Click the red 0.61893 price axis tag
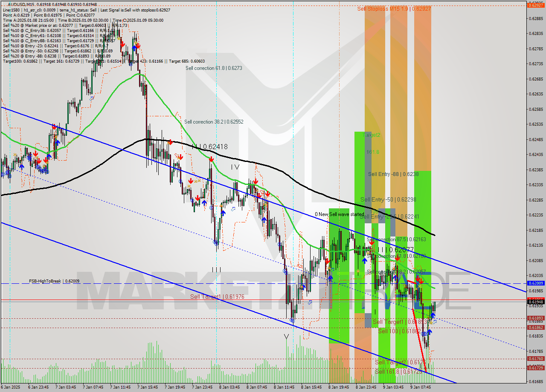 [x=536, y=318]
